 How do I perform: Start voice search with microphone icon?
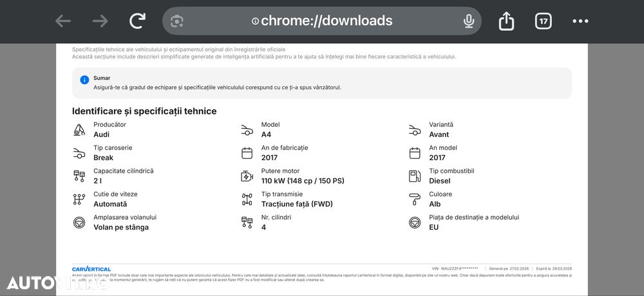click(469, 21)
